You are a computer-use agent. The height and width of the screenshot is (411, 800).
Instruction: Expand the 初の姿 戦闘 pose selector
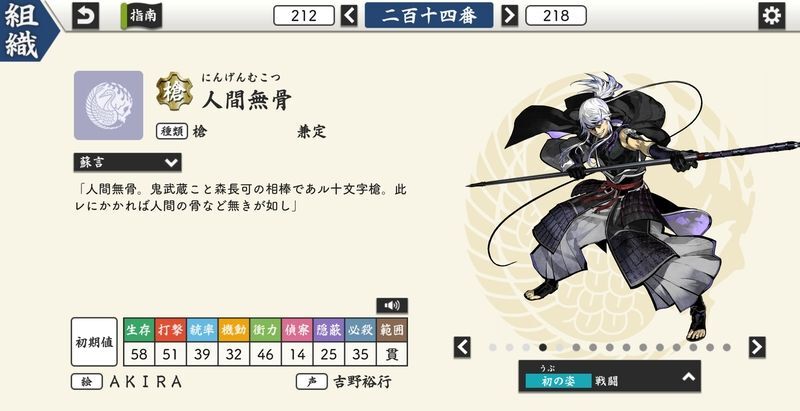click(610, 376)
